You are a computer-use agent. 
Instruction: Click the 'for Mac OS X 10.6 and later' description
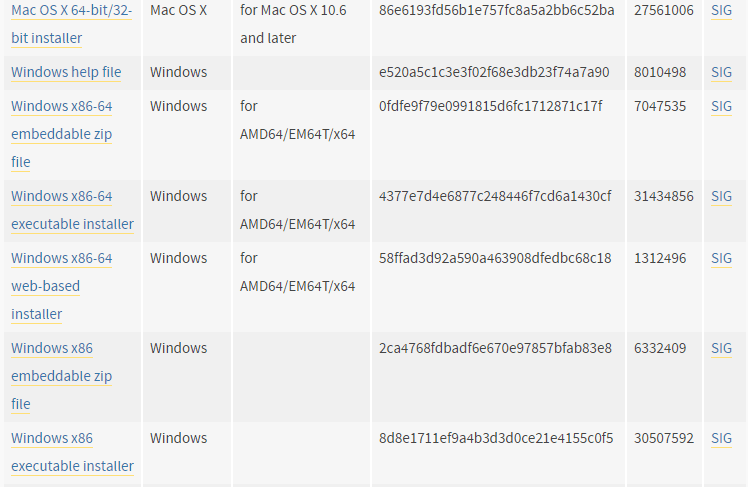[293, 24]
